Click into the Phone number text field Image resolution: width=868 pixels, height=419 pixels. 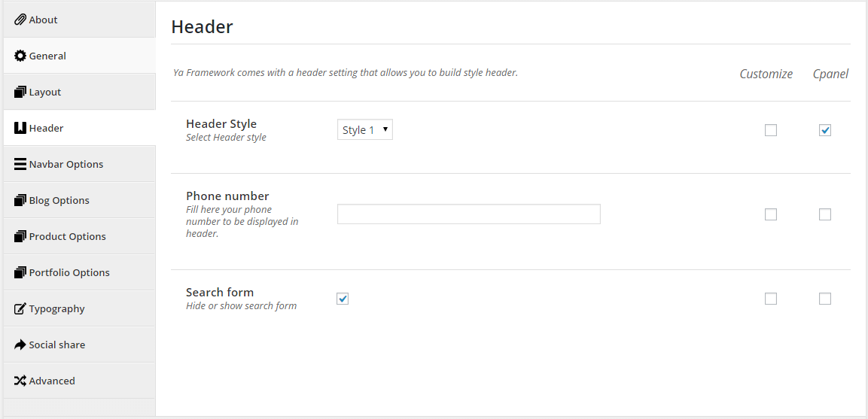pos(469,214)
